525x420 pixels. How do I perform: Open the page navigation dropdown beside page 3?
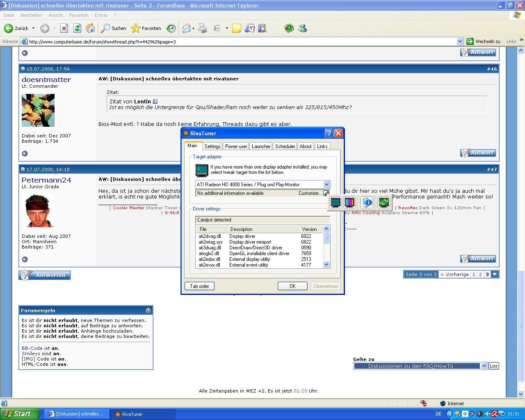pyautogui.click(x=495, y=274)
